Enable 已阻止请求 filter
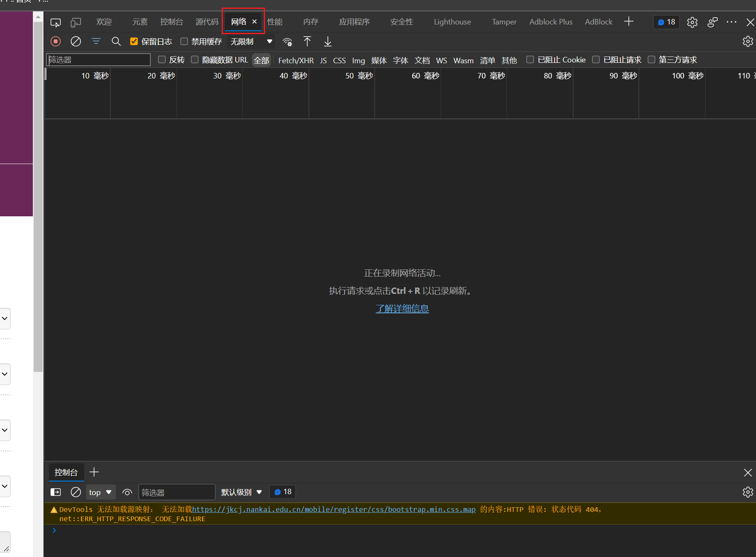Screen dimensions: 756x557 tap(596, 59)
